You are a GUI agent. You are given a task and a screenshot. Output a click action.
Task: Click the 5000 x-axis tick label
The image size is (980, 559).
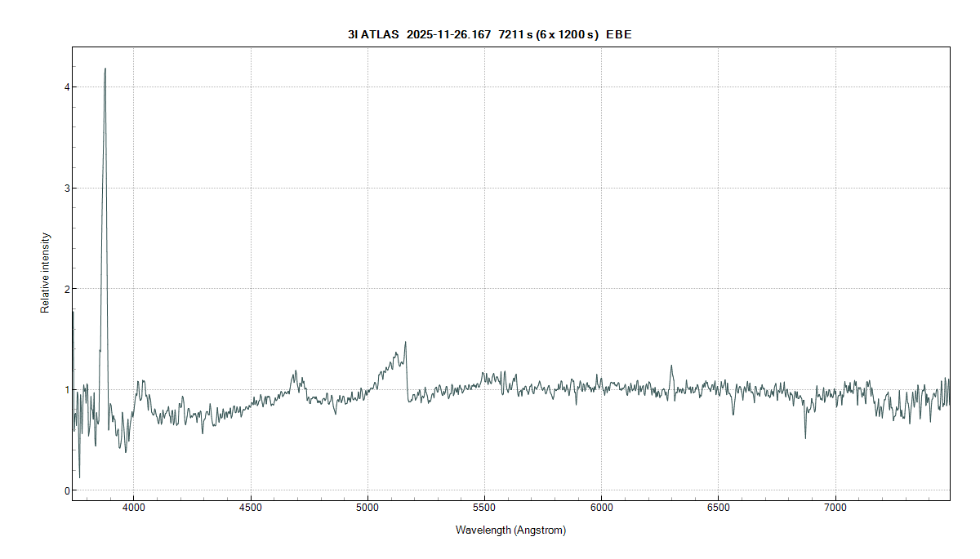(367, 508)
